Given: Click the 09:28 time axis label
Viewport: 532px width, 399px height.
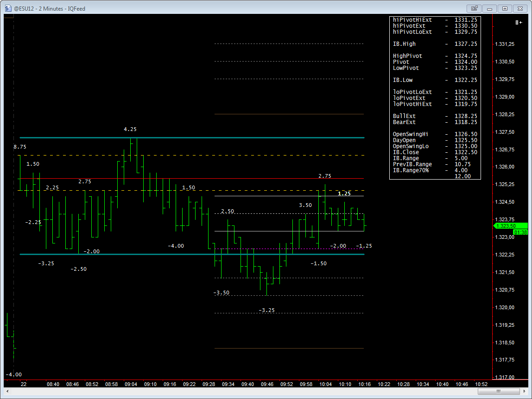Looking at the screenshot, I should coord(209,385).
